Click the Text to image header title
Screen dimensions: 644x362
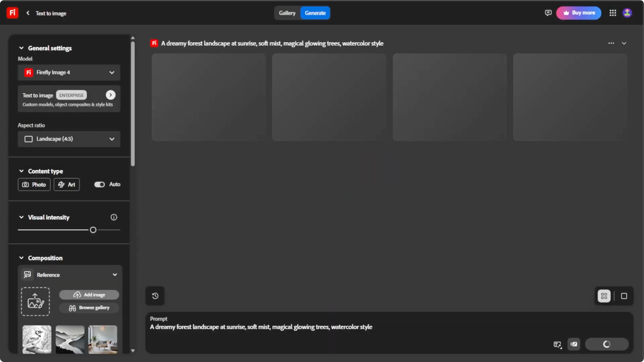51,13
